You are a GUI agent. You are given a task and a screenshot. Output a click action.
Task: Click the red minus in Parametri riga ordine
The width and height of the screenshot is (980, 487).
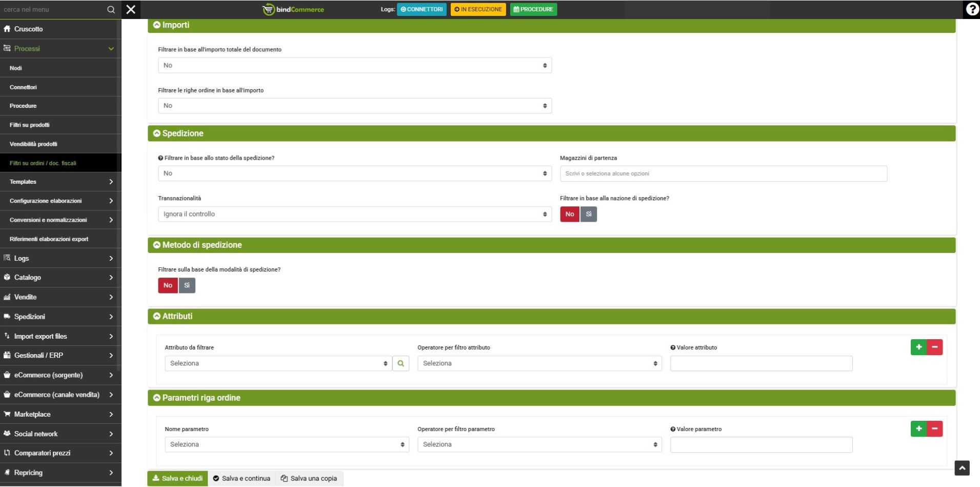pos(934,429)
